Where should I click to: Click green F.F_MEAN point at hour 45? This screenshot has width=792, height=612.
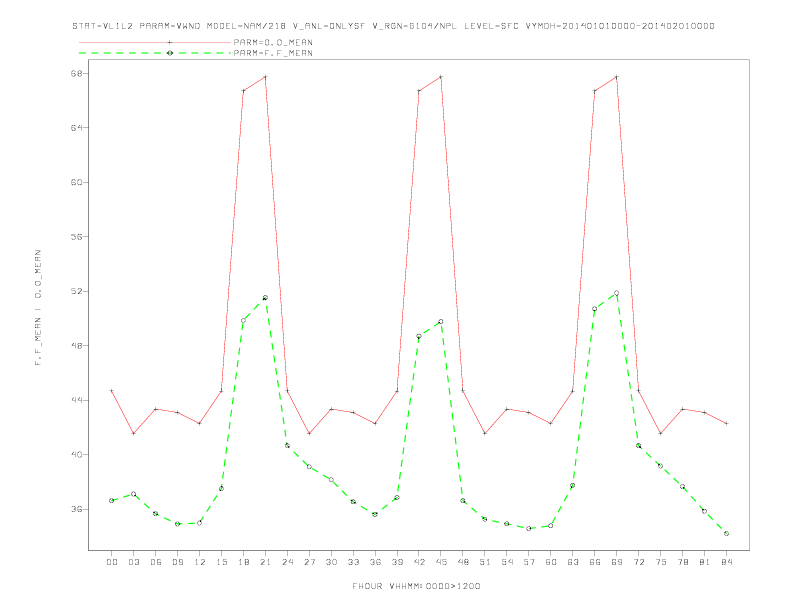coord(441,322)
